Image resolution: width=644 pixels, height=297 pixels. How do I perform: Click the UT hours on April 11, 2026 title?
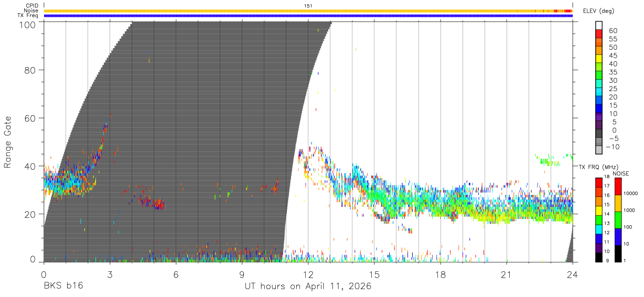(x=308, y=287)
